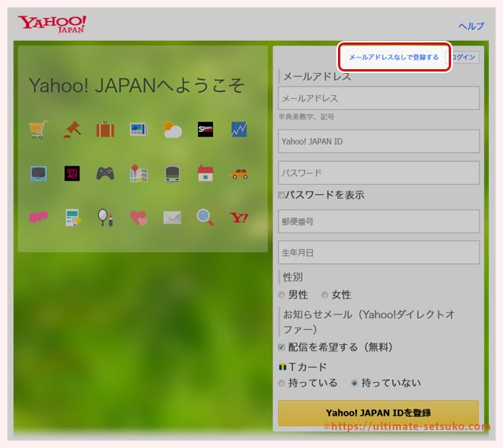
Task: Click the weather sun and cloud icon
Action: point(173,130)
